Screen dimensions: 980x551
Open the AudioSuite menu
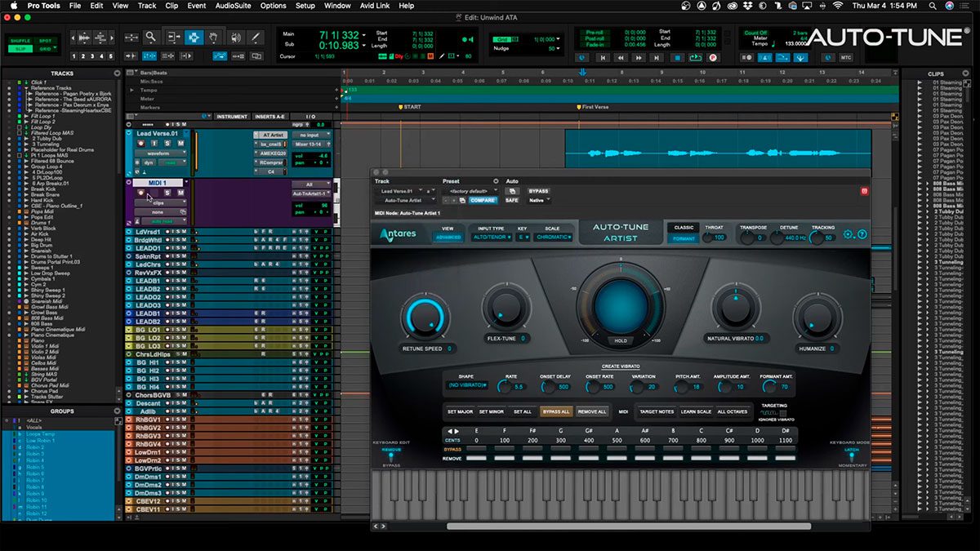[x=234, y=6]
